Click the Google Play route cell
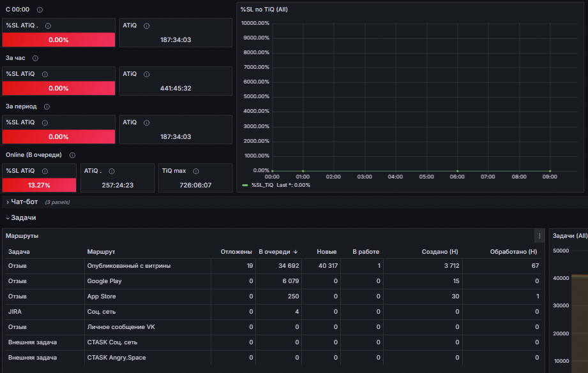 pyautogui.click(x=147, y=281)
